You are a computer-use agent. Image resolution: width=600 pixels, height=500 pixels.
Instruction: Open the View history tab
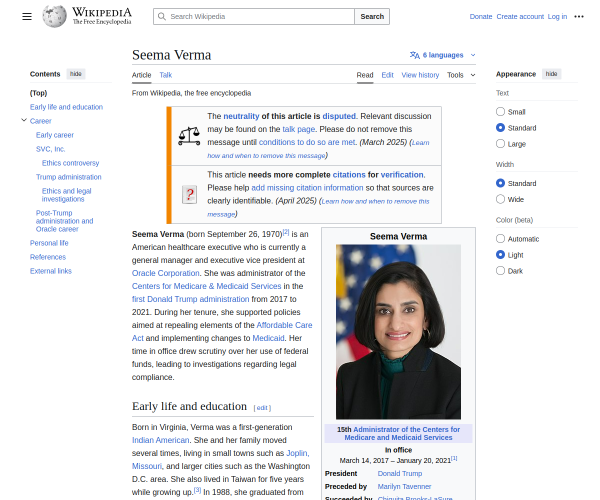coord(420,75)
